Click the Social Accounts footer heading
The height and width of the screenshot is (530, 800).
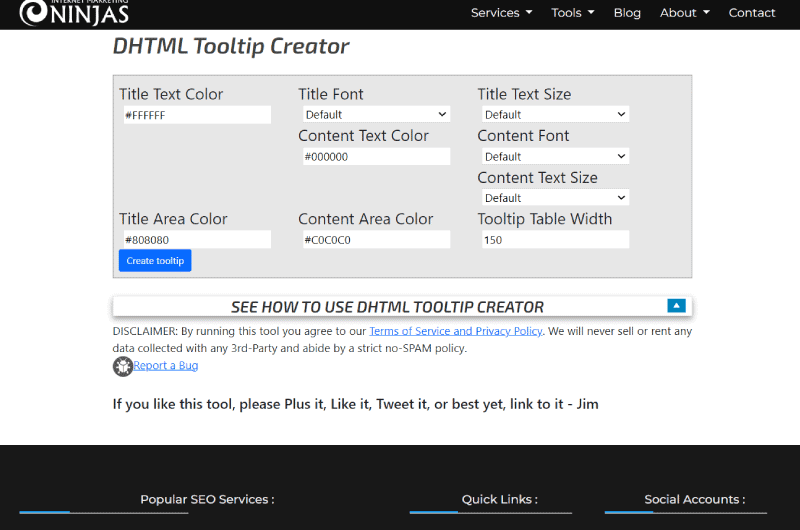(694, 499)
